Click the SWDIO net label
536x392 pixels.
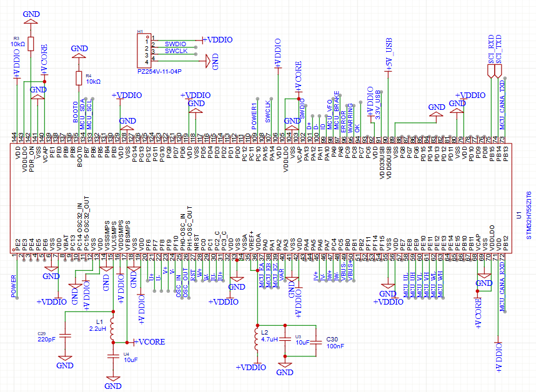click(x=176, y=44)
